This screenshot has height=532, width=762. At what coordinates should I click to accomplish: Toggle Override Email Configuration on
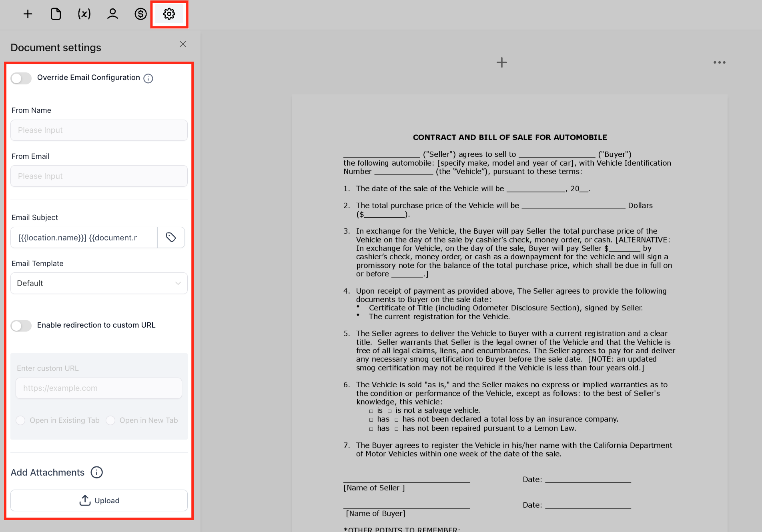pos(21,78)
